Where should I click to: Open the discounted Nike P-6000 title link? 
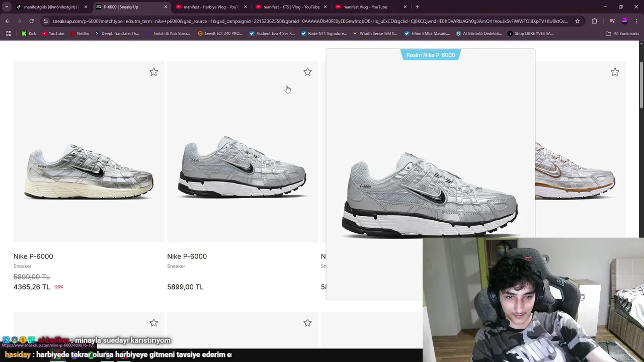pos(33,256)
